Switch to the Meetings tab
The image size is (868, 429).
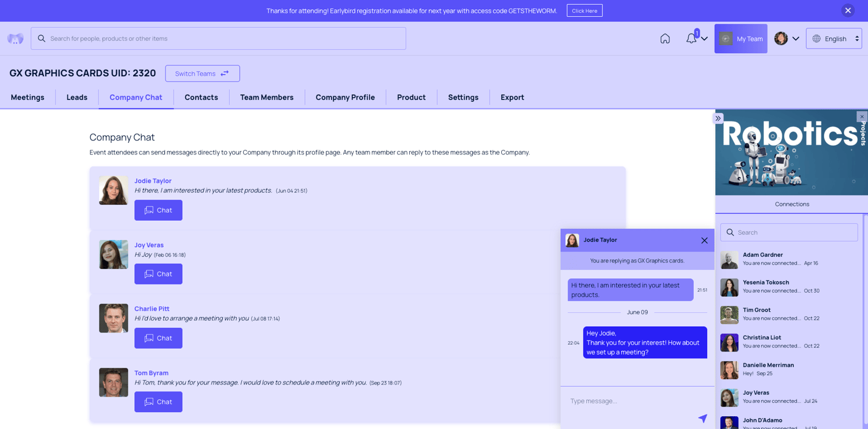[28, 97]
